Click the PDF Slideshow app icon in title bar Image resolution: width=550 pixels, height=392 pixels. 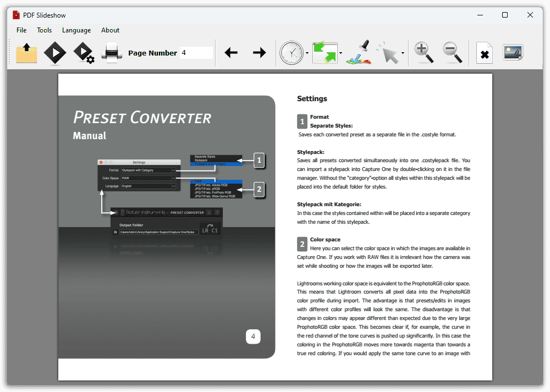click(x=16, y=15)
